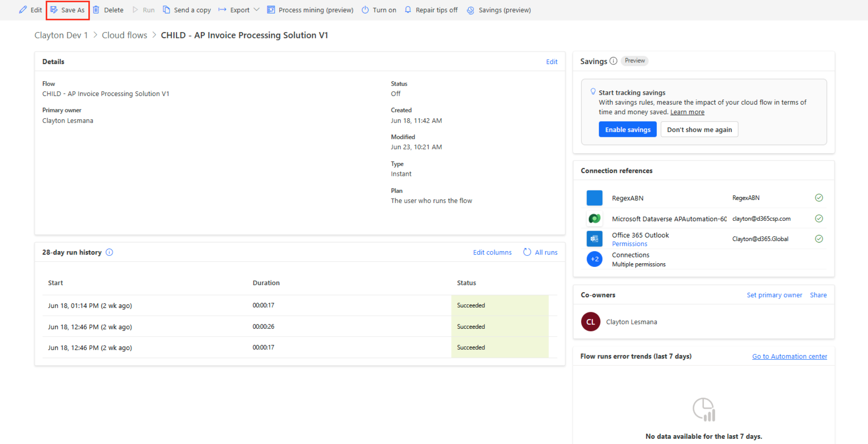Open Permissions link under Office 365 Outlook
Screen dimensions: 868x444
(x=629, y=244)
